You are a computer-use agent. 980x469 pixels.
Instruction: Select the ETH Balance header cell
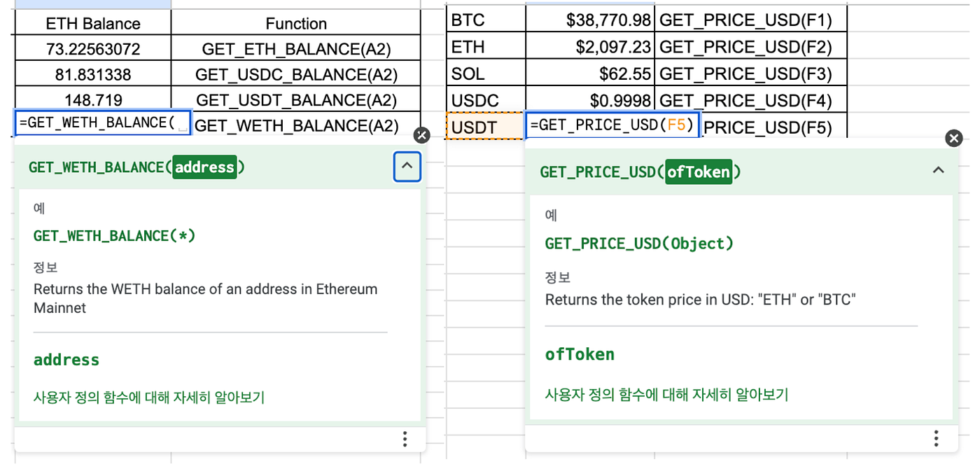pyautogui.click(x=93, y=23)
